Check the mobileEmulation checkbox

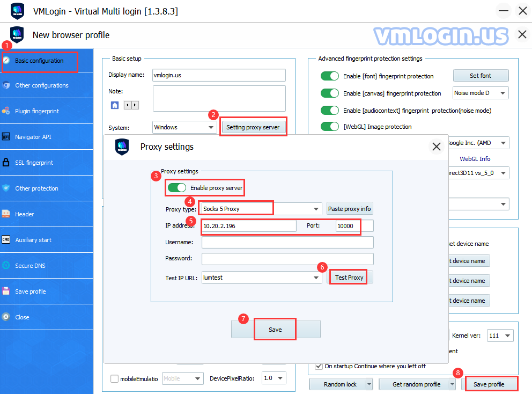pos(114,378)
